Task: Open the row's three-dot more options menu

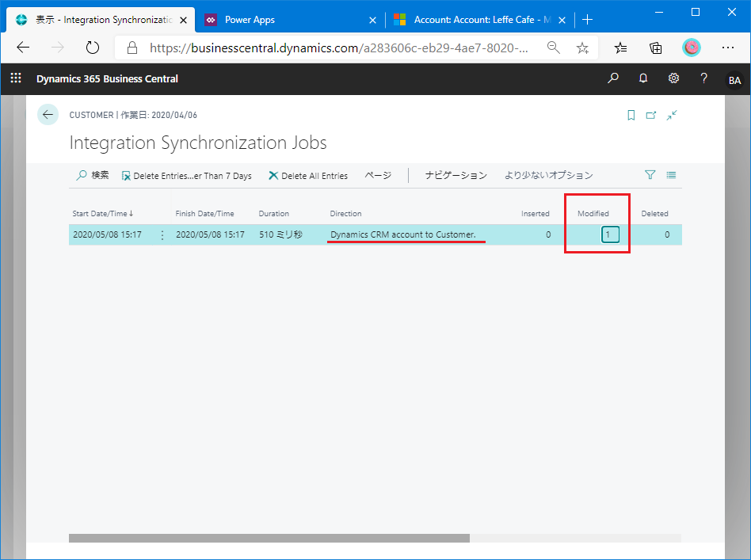Action: click(x=162, y=235)
